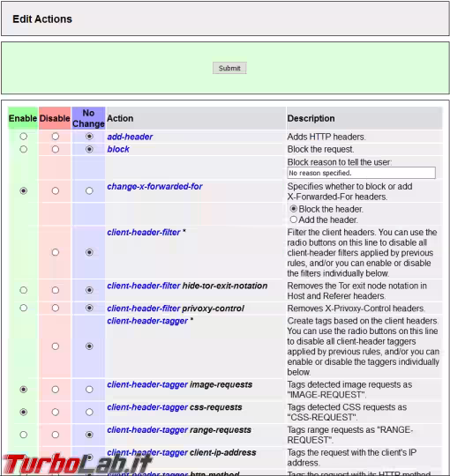
Task: Open client-header-tagger link in range-requests row
Action: click(x=147, y=430)
